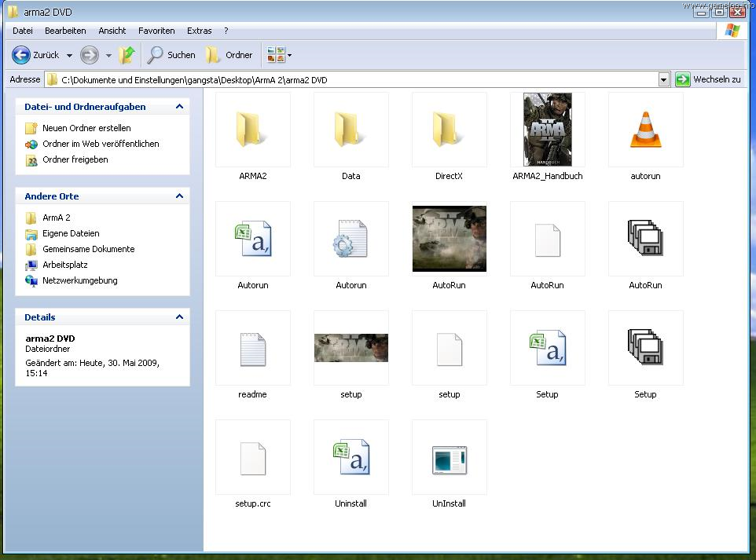
Task: Open the Suchen search pane
Action: [x=171, y=55]
